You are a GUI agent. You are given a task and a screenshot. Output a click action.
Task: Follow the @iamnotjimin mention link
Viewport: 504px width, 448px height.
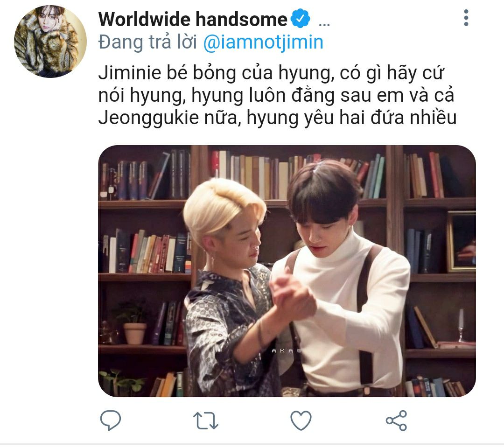pos(263,42)
